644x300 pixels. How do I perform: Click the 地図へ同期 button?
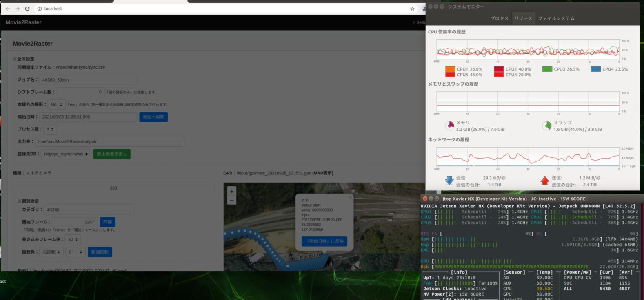pyautogui.click(x=153, y=117)
